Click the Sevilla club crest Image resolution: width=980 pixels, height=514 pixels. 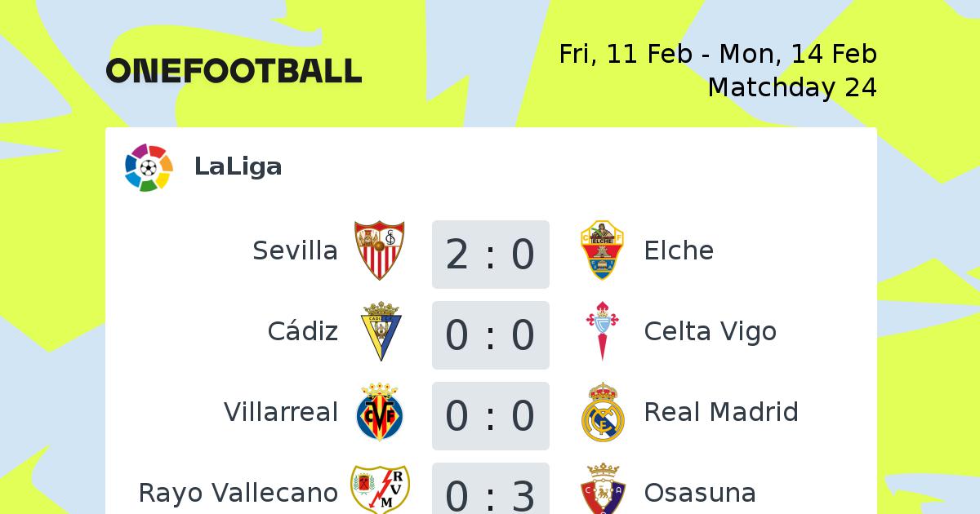(379, 250)
